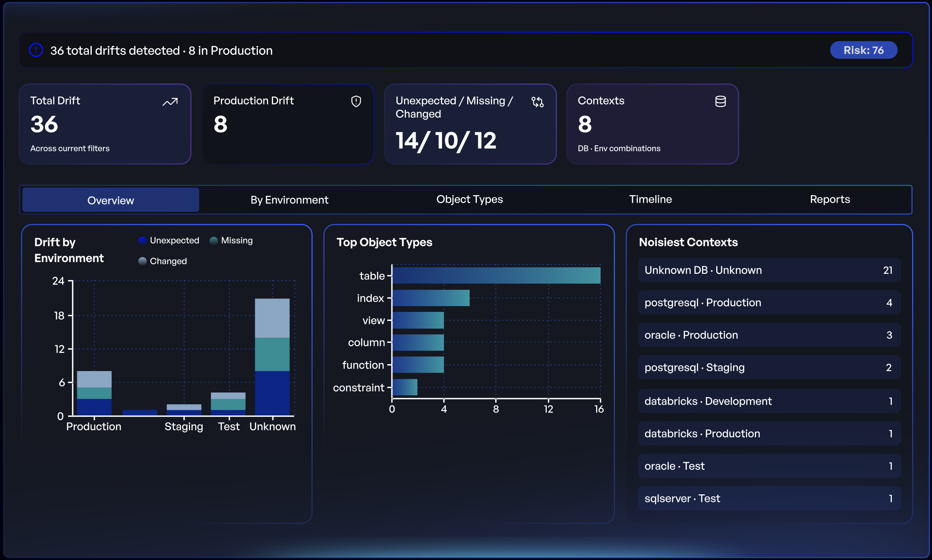Click the table bar in Top Object Types
Screen dimensions: 932x560
point(496,276)
